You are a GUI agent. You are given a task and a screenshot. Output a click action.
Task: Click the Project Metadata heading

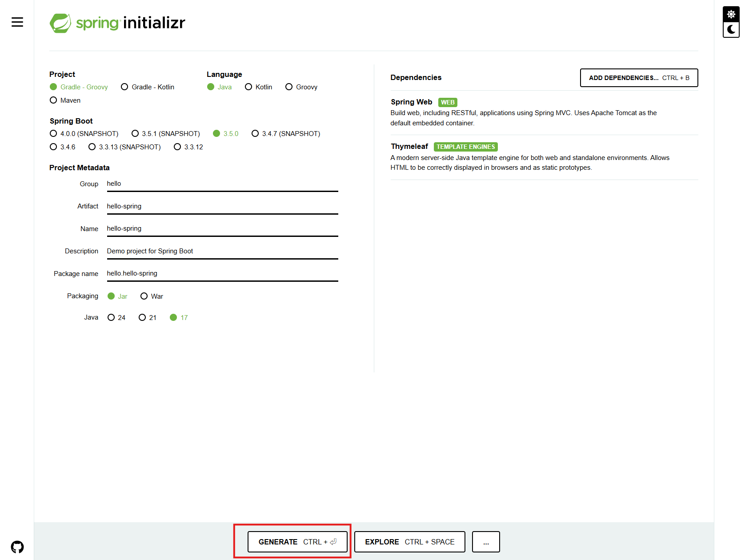click(x=79, y=168)
